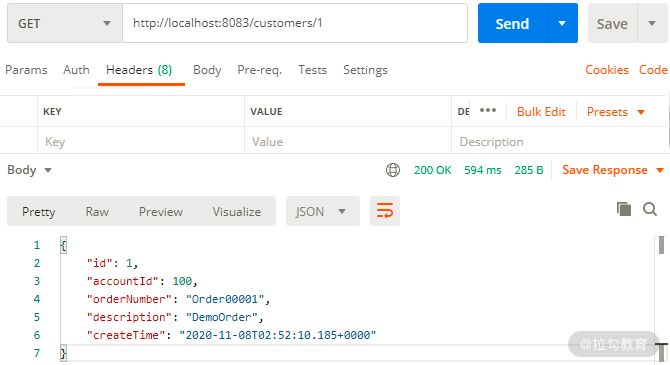Open the Presets dropdown
Viewport: 670px width, 365px height.
coord(615,112)
